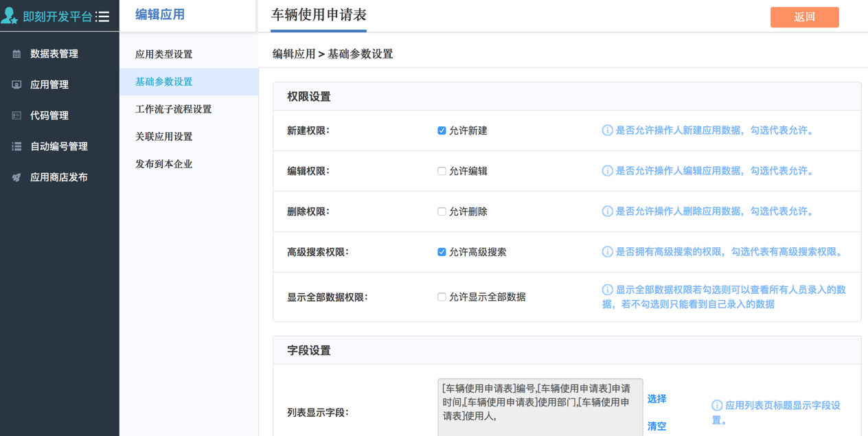Tick the 允许删除 checkbox
The height and width of the screenshot is (436, 868).
(442, 211)
